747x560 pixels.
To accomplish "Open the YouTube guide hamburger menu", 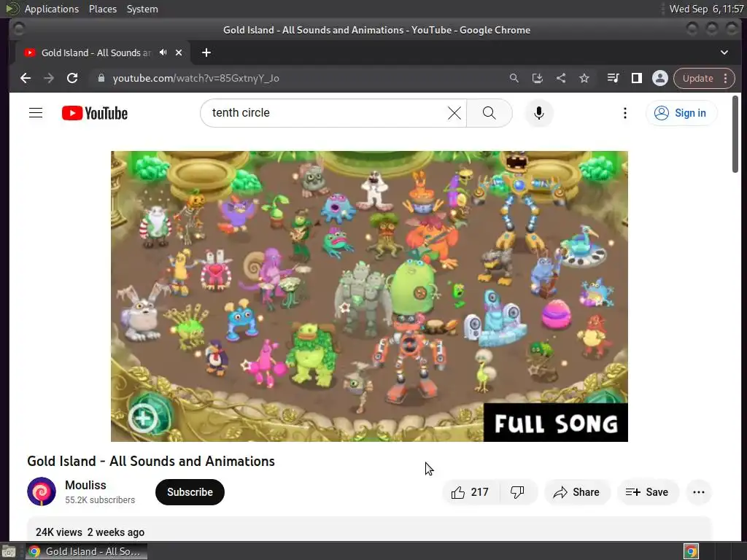I will pos(36,113).
